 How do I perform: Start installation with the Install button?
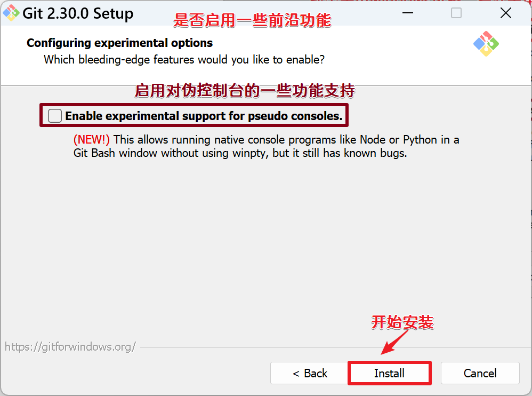(390, 373)
